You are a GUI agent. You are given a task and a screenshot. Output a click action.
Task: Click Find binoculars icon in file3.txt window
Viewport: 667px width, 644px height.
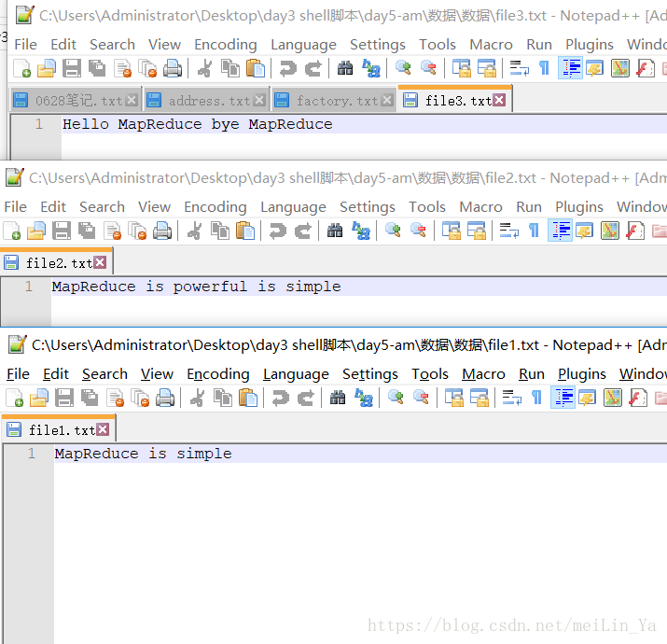click(x=345, y=68)
